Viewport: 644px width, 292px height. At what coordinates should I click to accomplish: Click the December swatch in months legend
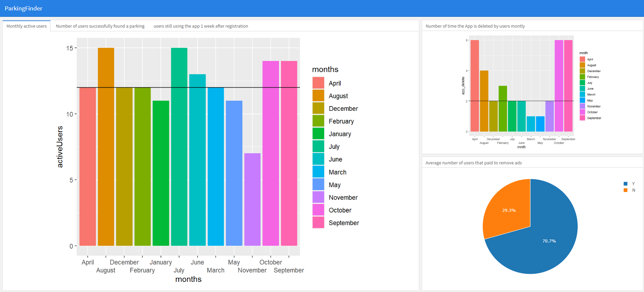click(318, 108)
